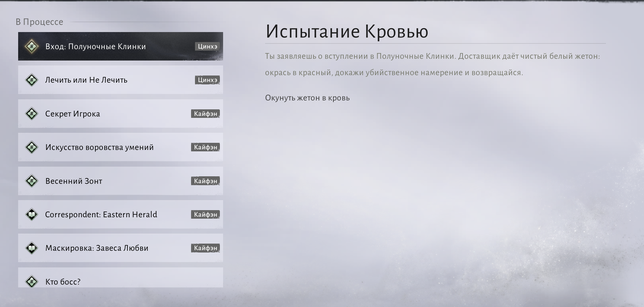Open Искусство воровства умений quest
Viewport: 644px width, 307px height.
point(121,147)
